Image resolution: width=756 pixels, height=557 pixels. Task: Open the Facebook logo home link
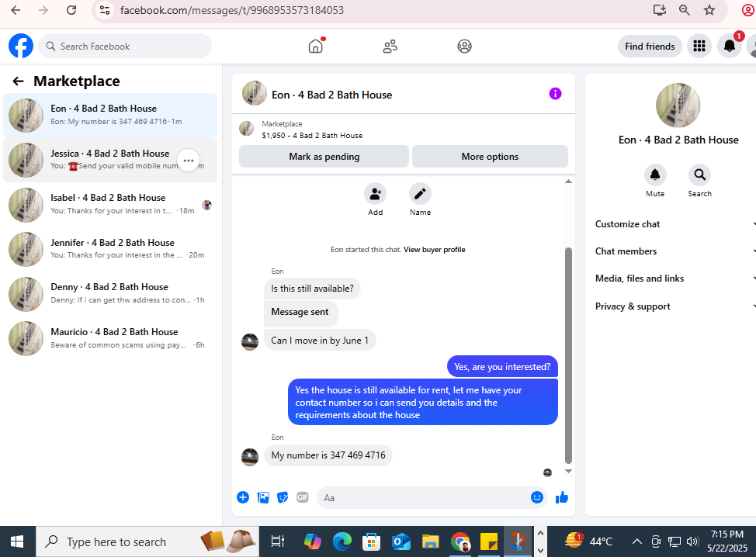tap(21, 46)
